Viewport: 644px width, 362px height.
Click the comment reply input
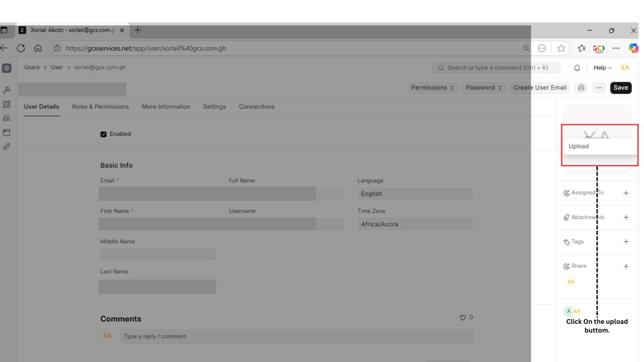[297, 336]
